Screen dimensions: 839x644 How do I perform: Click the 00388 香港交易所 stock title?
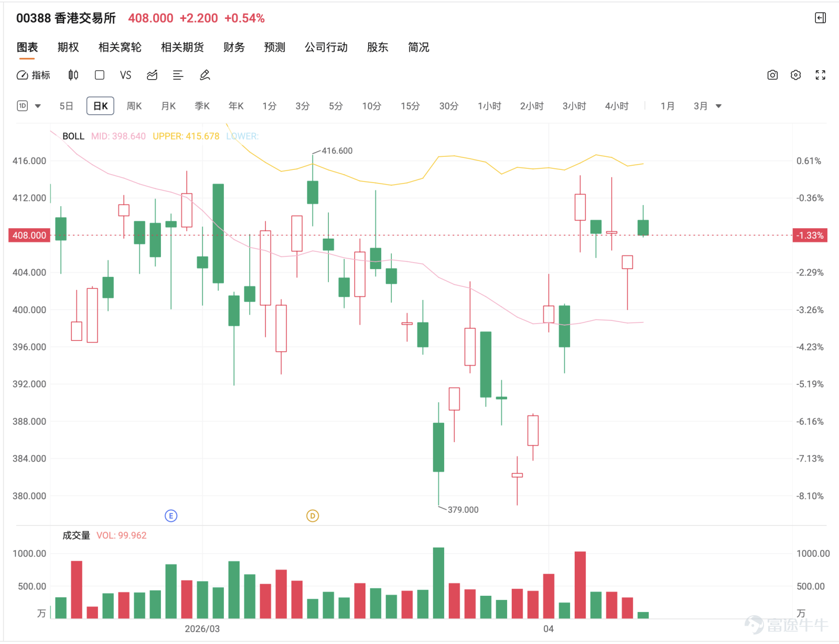pyautogui.click(x=66, y=18)
